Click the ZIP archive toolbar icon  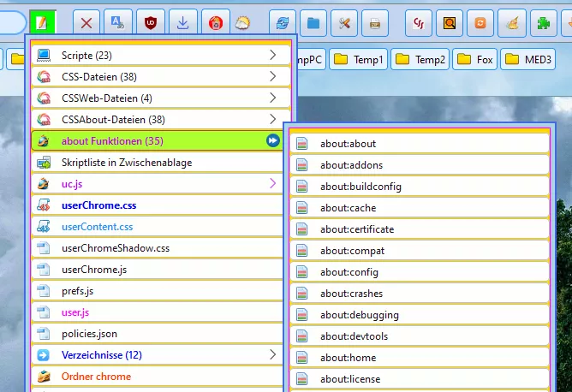(375, 23)
